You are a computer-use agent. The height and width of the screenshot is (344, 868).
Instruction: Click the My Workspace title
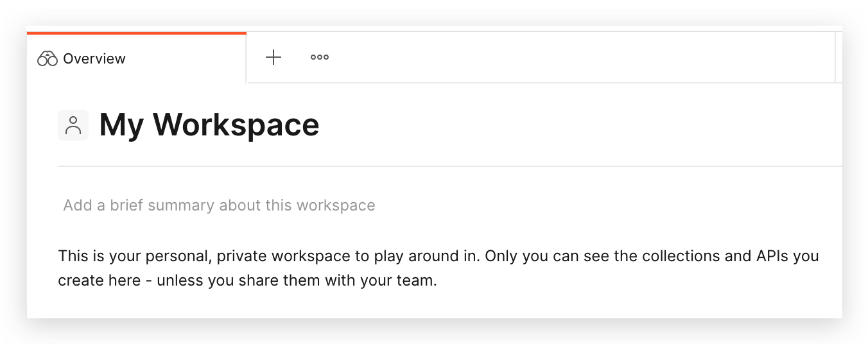click(x=209, y=125)
